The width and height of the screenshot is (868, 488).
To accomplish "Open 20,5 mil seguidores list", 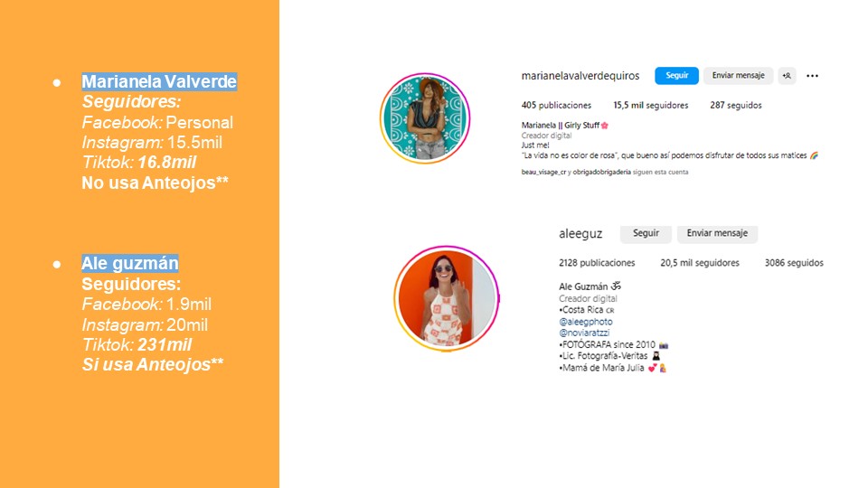I will click(700, 263).
